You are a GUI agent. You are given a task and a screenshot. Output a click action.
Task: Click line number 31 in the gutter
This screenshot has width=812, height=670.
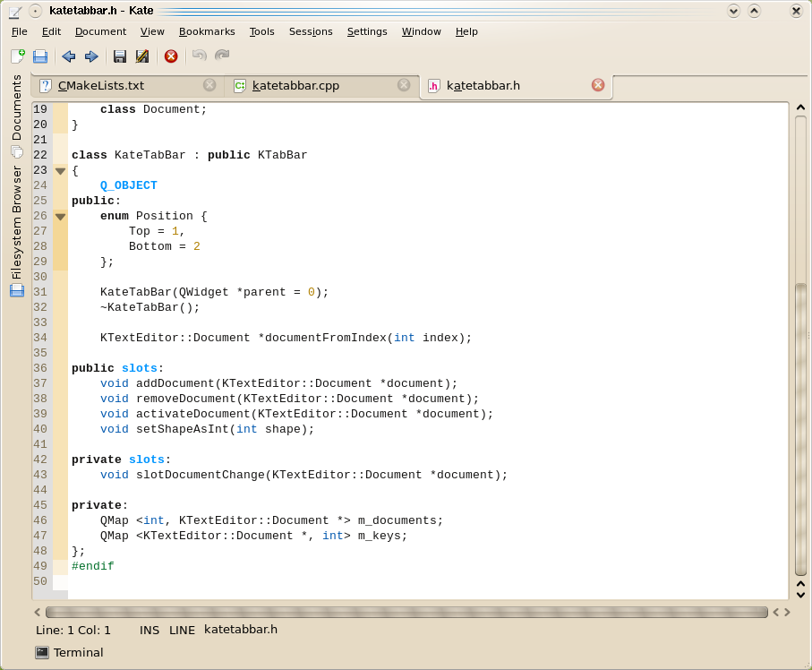click(x=40, y=292)
